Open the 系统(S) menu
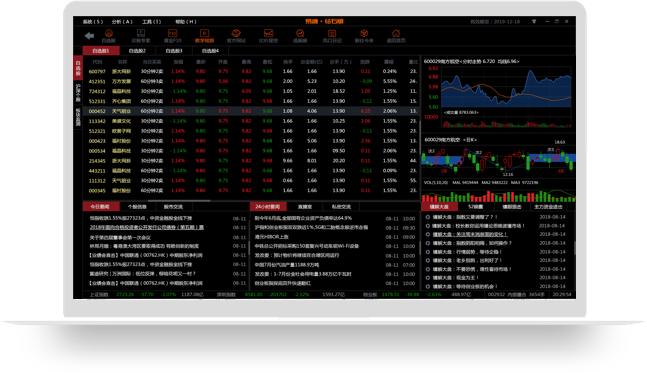 coord(93,21)
